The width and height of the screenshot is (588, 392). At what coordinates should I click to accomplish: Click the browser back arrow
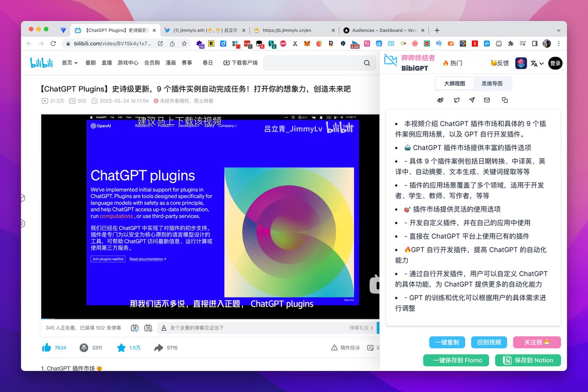pos(29,44)
